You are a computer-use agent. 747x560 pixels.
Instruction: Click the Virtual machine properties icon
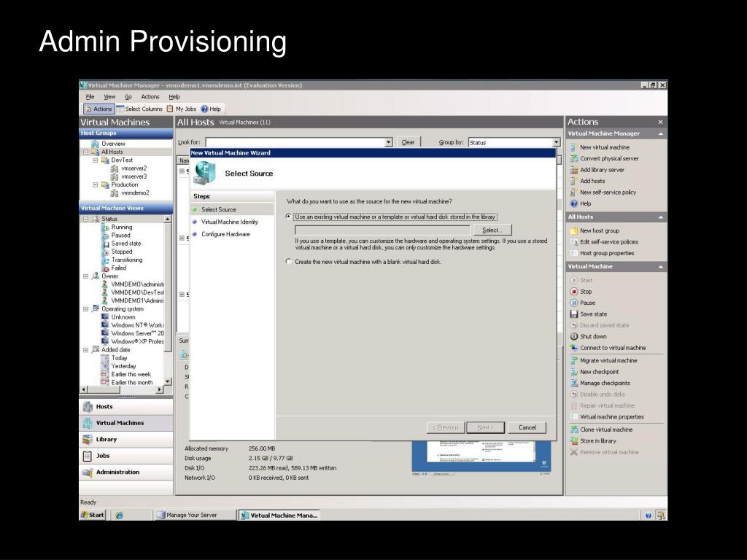[x=574, y=416]
